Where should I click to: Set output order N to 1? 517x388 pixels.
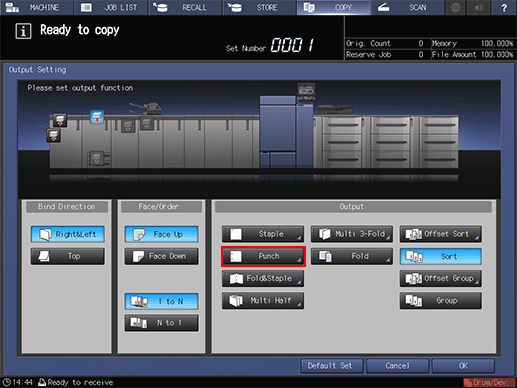(162, 323)
